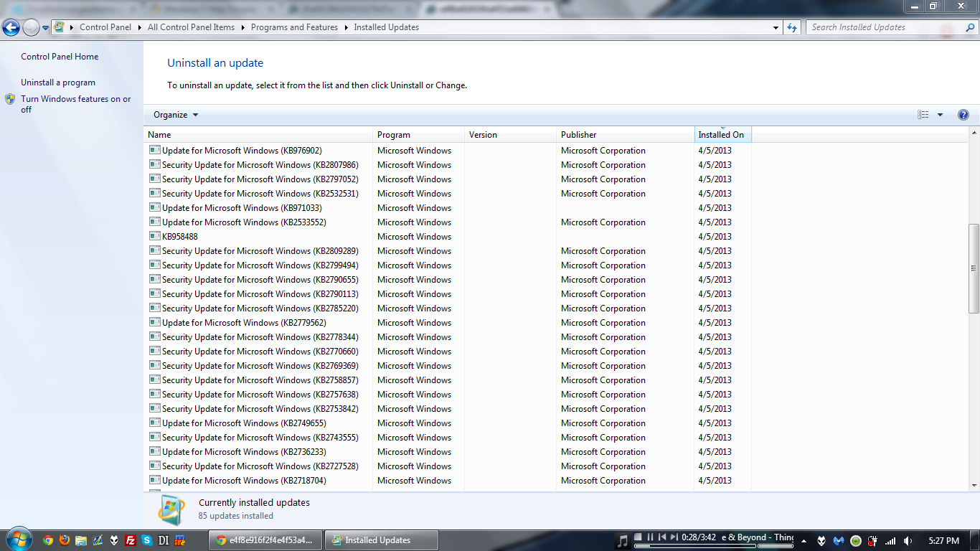980x551 pixels.
Task: Open the power plug tray icon
Action: pyautogui.click(x=873, y=541)
